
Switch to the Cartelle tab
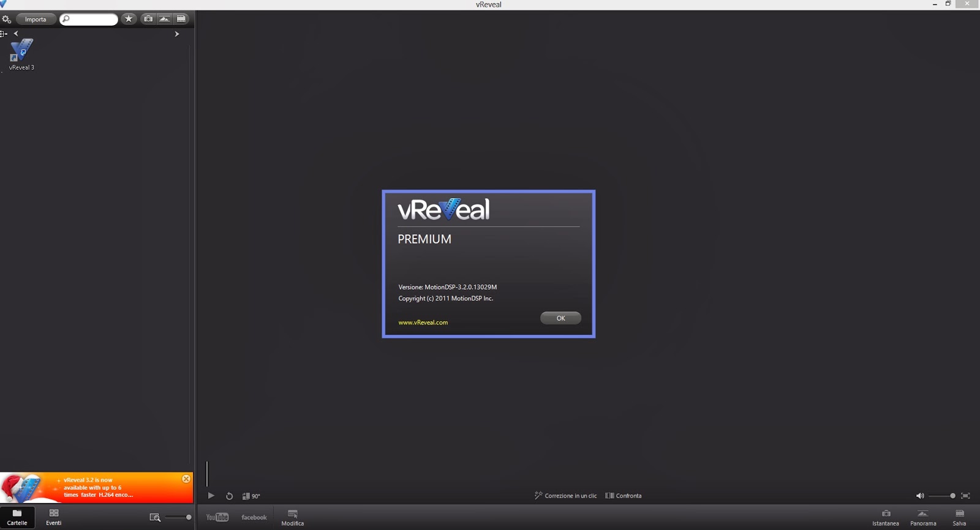tap(17, 517)
